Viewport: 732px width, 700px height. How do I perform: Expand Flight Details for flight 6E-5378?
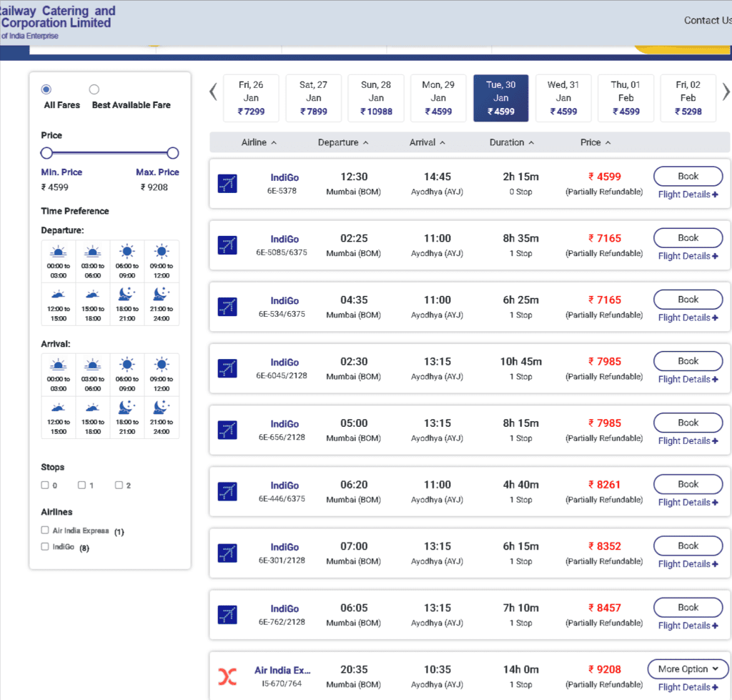pyautogui.click(x=688, y=194)
